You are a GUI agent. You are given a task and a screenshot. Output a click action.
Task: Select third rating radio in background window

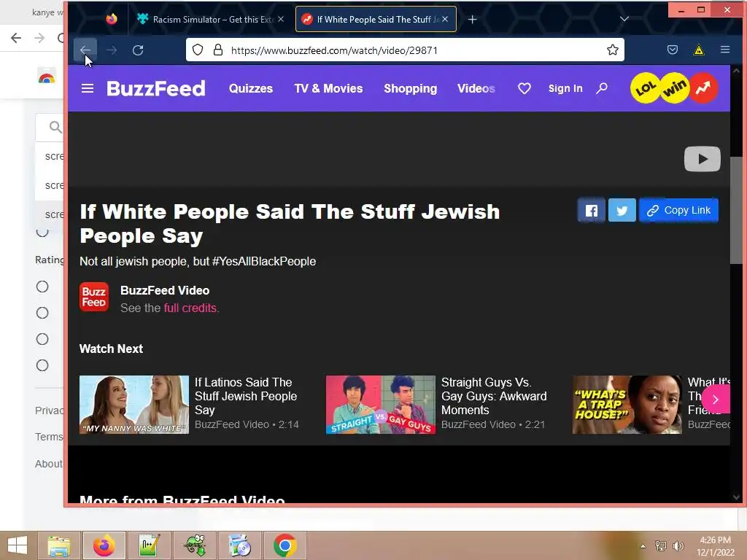tap(42, 339)
